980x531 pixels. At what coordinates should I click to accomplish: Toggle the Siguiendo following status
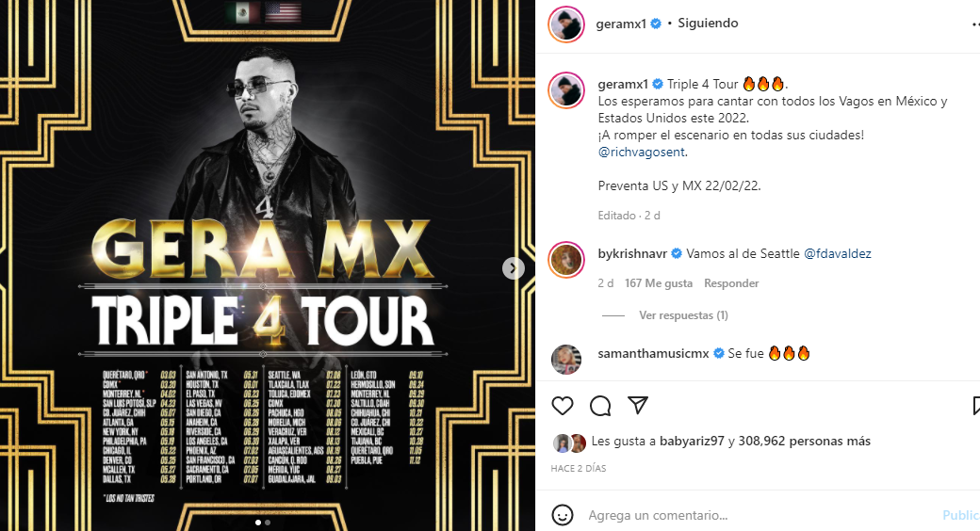[708, 24]
